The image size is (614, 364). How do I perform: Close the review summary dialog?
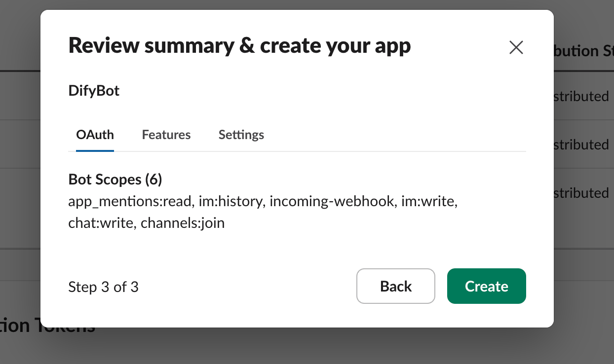tap(516, 47)
